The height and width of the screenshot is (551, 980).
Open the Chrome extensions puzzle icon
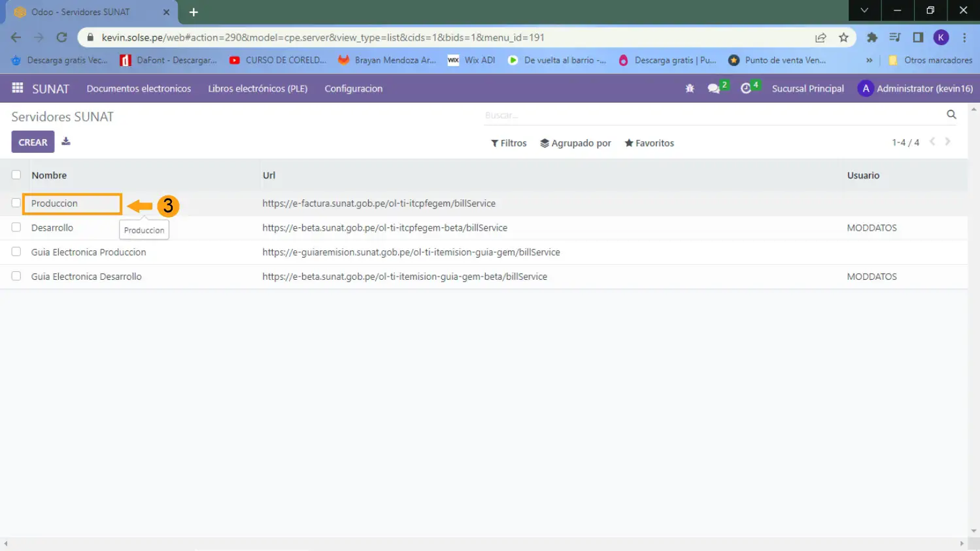[872, 37]
